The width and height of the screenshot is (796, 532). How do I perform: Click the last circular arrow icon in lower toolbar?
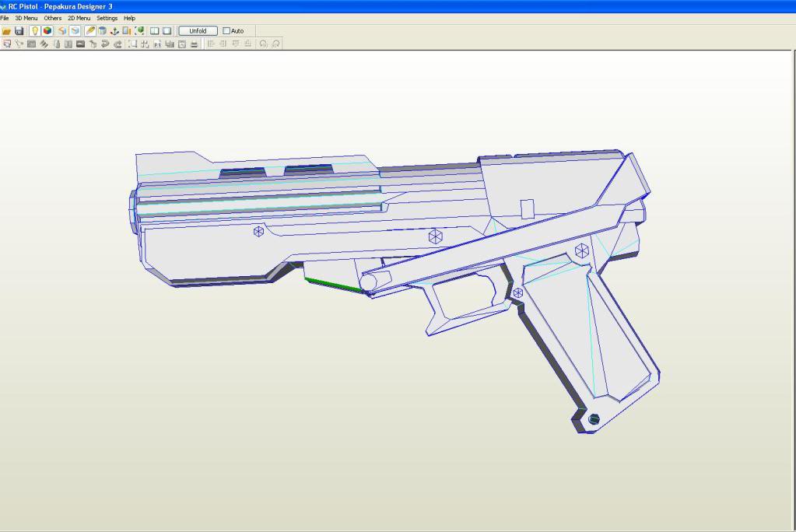coord(275,44)
